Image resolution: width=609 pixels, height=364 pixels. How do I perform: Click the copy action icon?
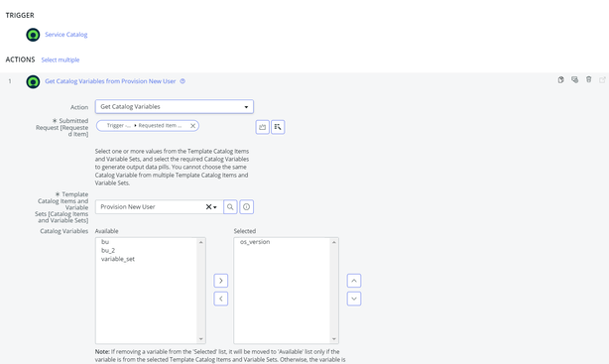(x=560, y=79)
